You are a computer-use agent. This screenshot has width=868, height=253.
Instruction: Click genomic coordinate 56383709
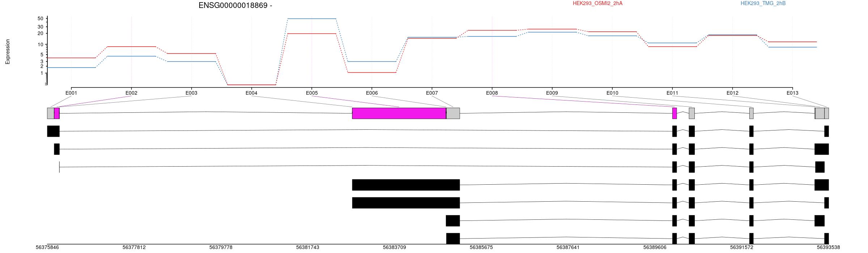395,248
